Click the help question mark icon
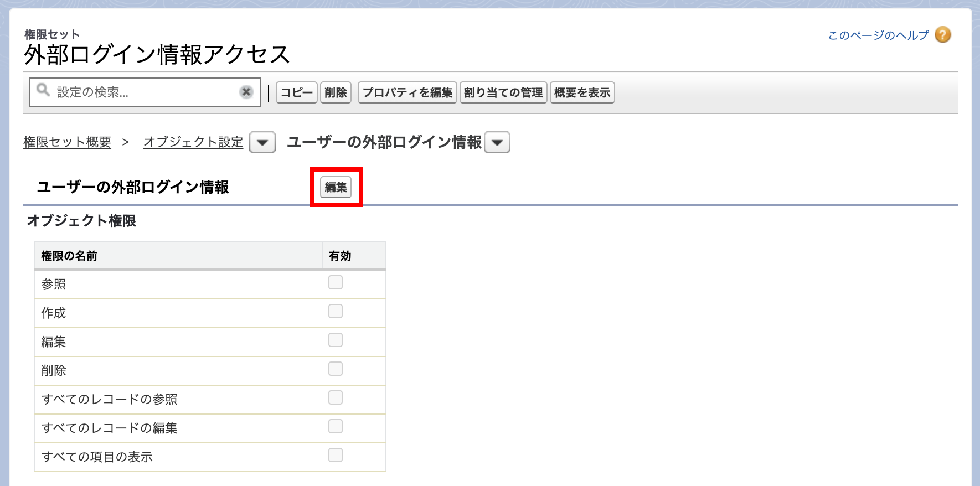Screen dimensions: 980x486 click(x=942, y=35)
